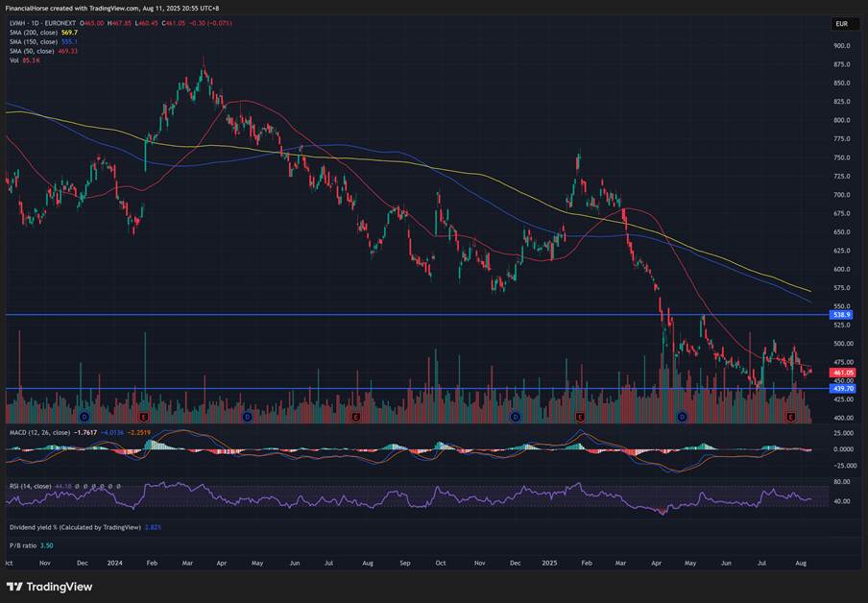Click the dividend marker near late April 2024
This screenshot has height=603, width=868.
[248, 417]
